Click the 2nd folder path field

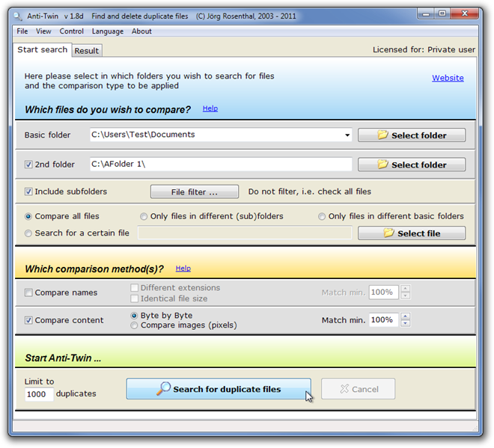click(221, 165)
